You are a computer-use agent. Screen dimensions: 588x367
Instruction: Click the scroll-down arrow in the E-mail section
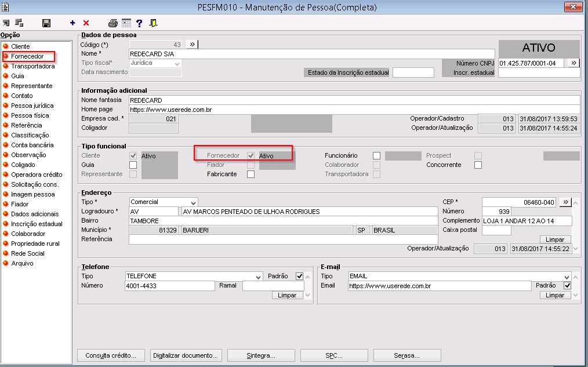[x=576, y=295]
